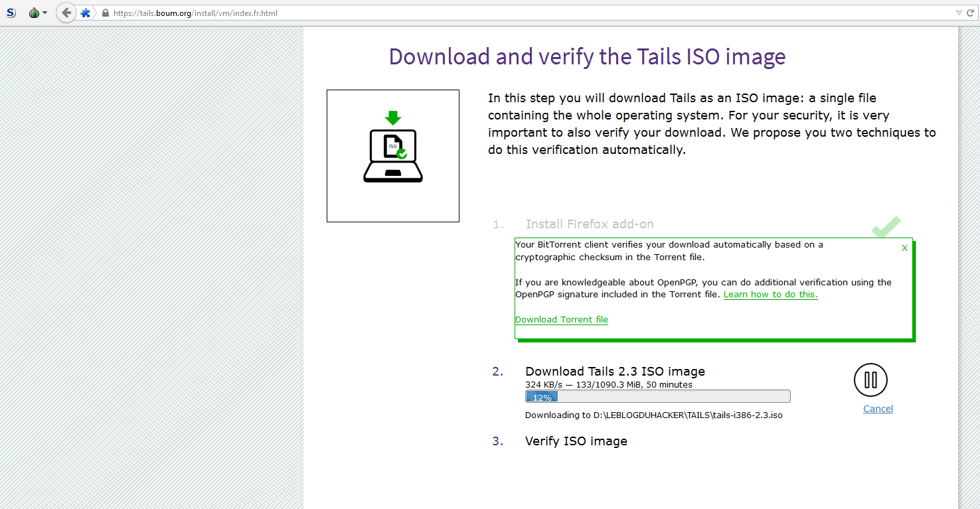Click the Download Torrent file link
980x509 pixels.
(x=562, y=319)
